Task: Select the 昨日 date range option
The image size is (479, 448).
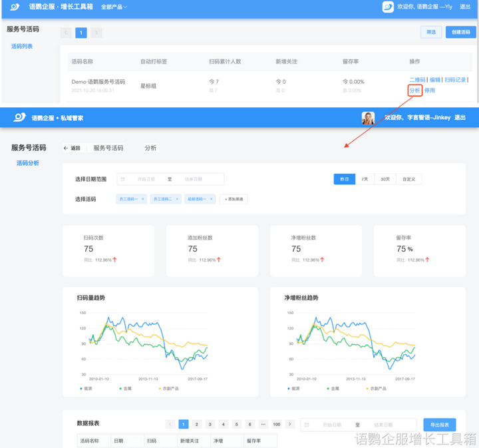Action: point(345,179)
